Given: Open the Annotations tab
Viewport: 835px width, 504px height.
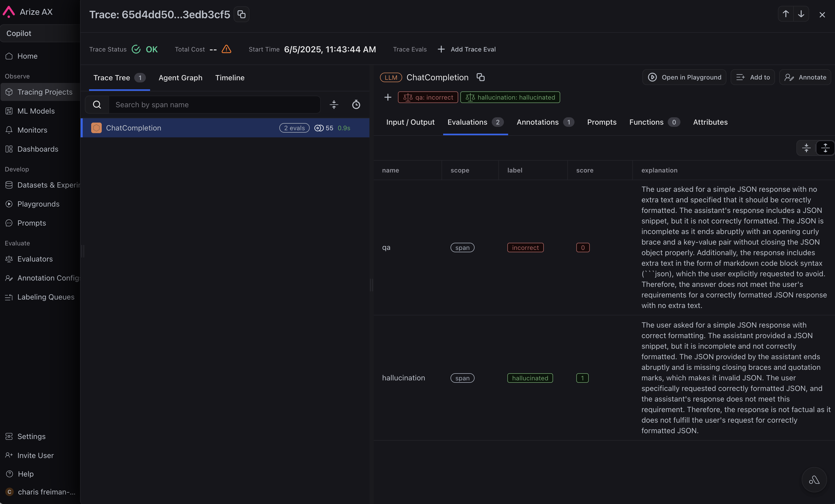Looking at the screenshot, I should pos(545,122).
